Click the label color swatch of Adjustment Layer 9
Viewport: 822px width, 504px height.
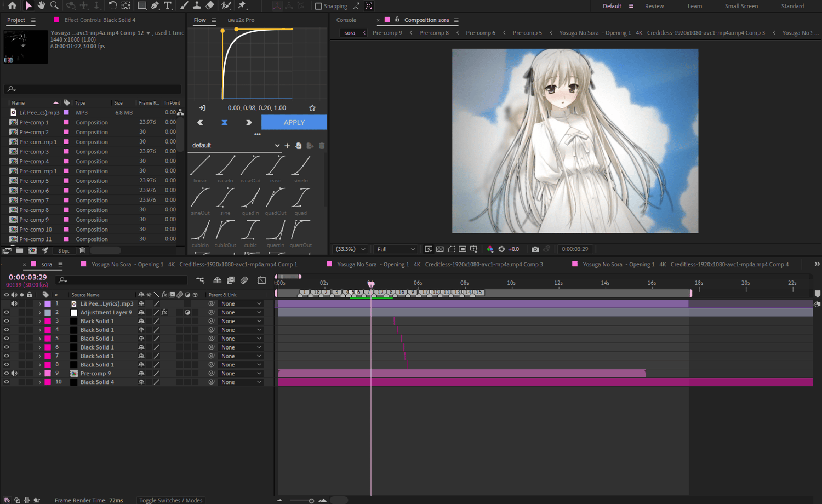[48, 312]
